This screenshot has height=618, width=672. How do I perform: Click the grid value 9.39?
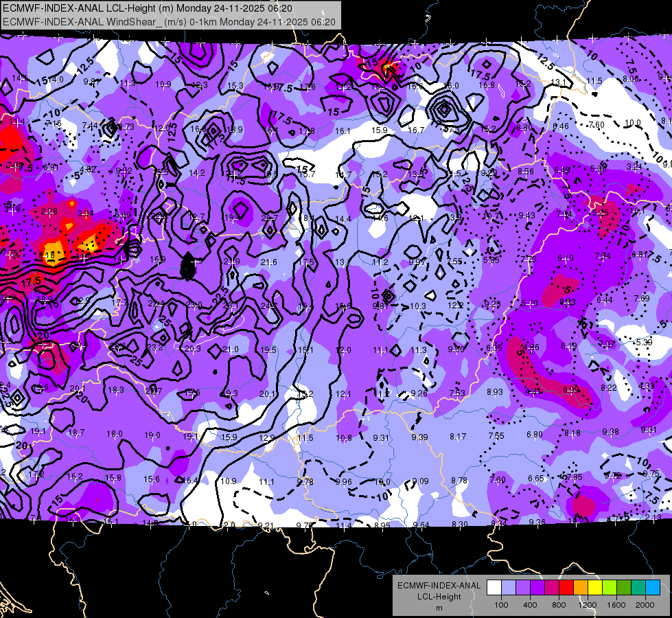click(419, 437)
